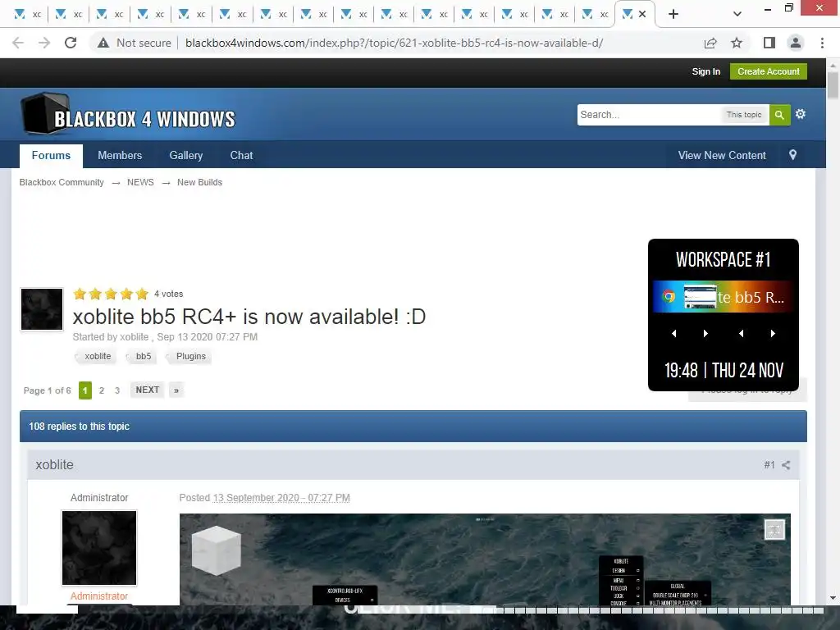Go forward in browser history

44,43
